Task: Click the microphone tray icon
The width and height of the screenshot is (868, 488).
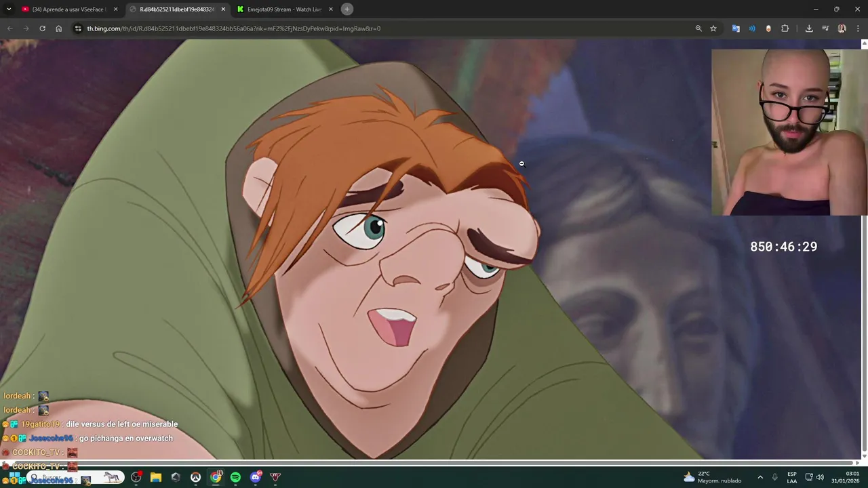Action: click(x=775, y=477)
